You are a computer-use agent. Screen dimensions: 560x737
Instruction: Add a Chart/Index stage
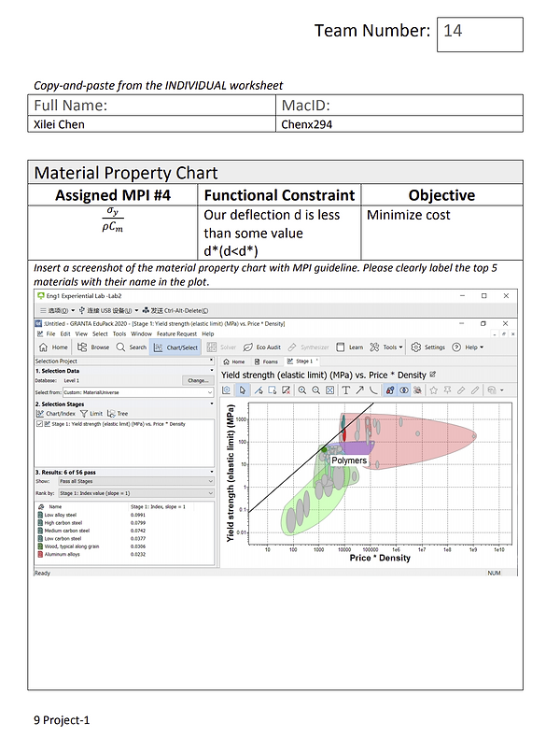tap(55, 414)
